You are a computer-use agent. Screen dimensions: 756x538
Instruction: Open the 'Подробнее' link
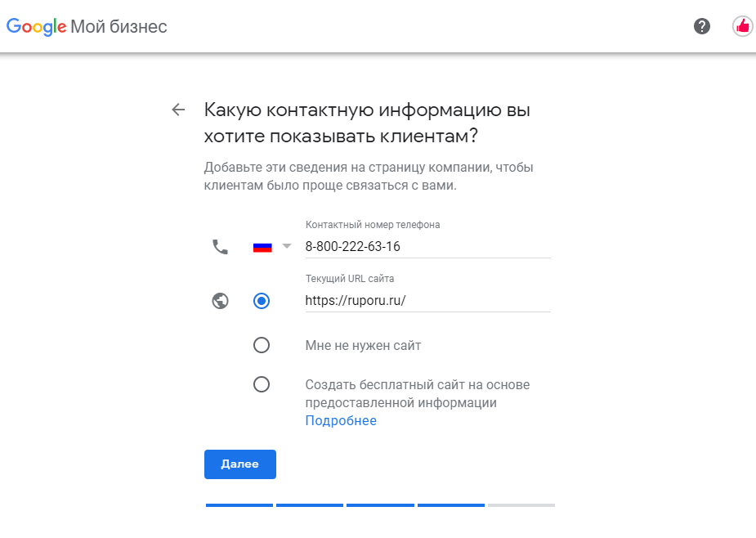[341, 421]
